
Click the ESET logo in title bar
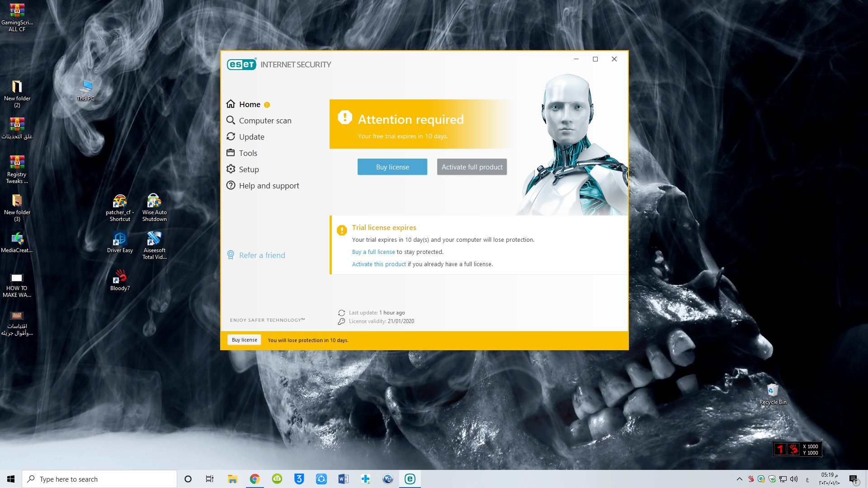coord(241,64)
